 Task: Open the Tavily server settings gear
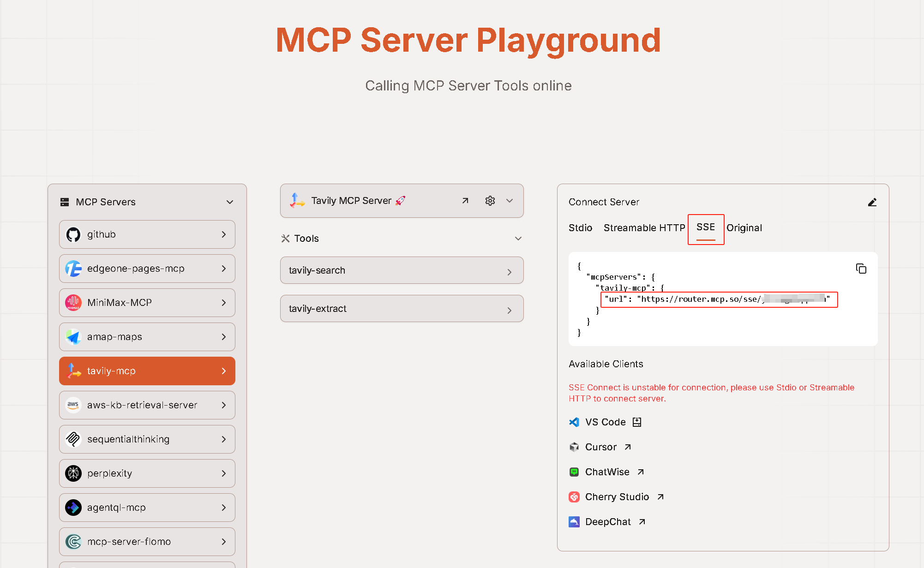tap(490, 200)
